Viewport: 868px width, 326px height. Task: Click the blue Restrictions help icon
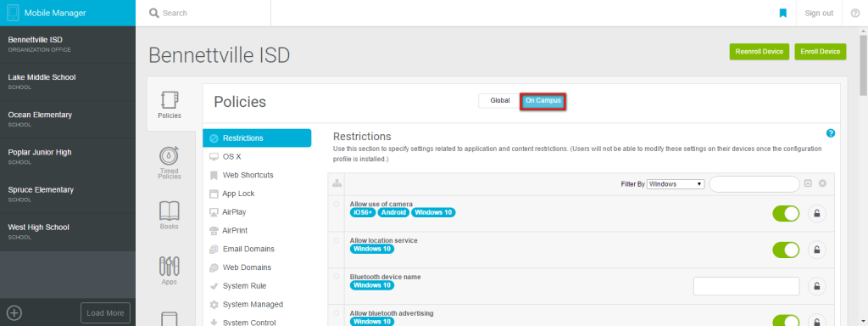831,133
